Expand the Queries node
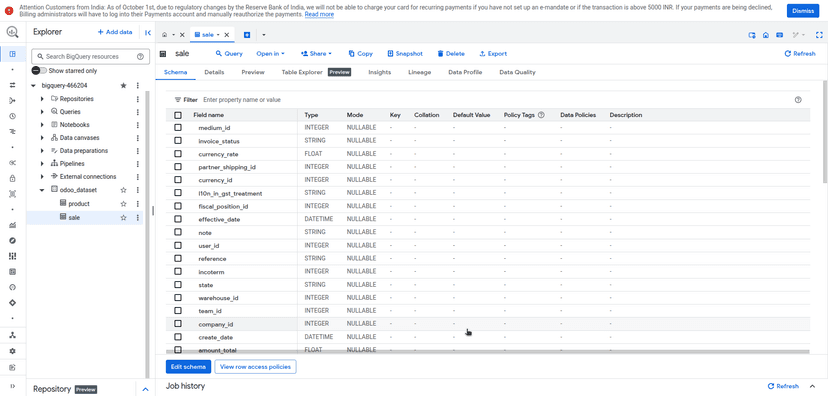The width and height of the screenshot is (828, 396). [x=42, y=112]
